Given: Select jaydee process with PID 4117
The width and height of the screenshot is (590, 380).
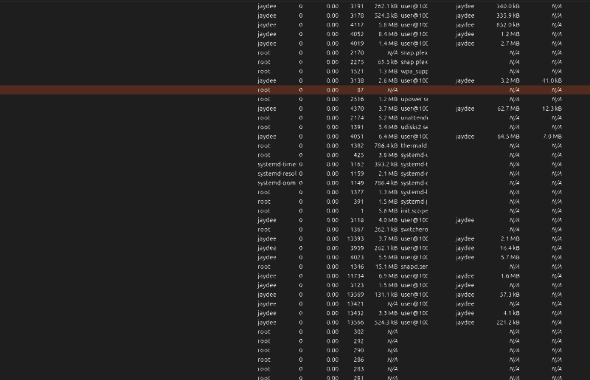Looking at the screenshot, I should pyautogui.click(x=295, y=25).
